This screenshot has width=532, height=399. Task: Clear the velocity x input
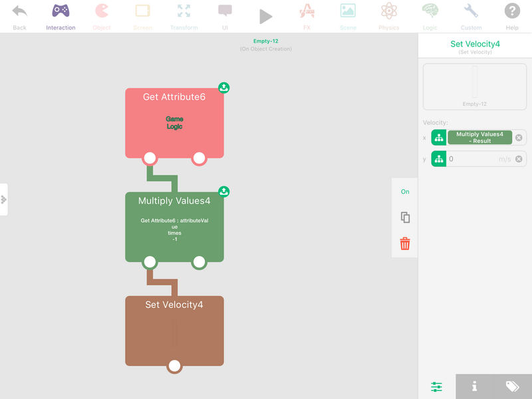click(519, 138)
